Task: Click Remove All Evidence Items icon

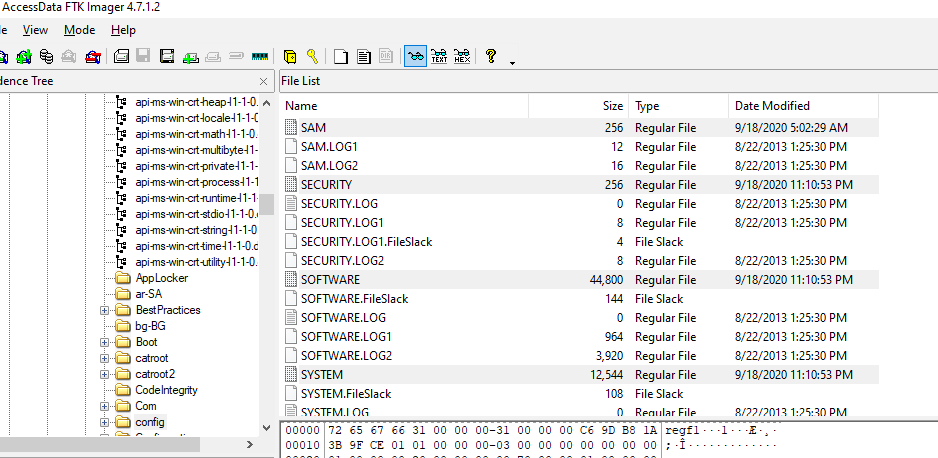Action: tap(93, 56)
